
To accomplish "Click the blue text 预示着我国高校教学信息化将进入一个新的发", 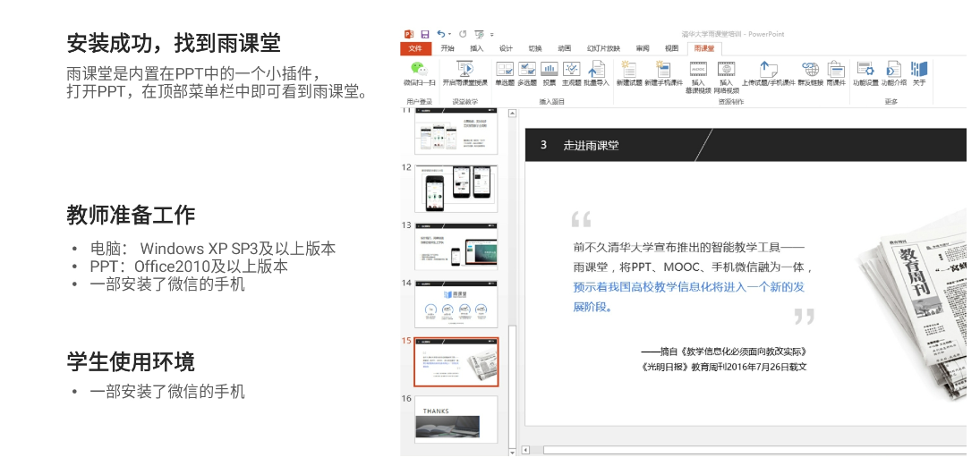I will [x=689, y=287].
